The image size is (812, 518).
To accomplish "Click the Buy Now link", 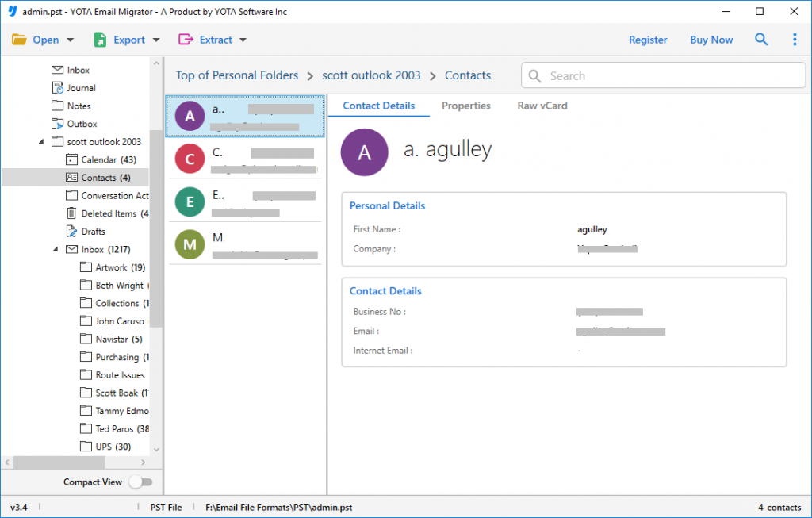I will point(710,39).
